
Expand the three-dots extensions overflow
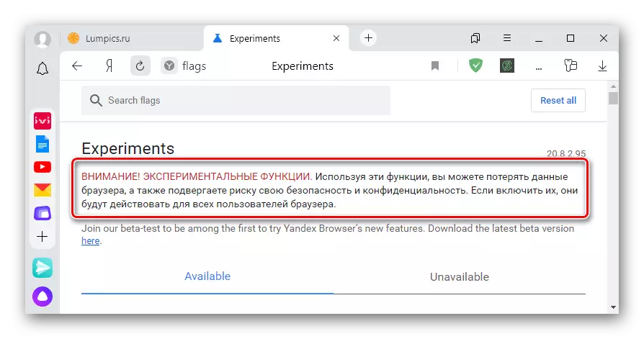point(538,66)
